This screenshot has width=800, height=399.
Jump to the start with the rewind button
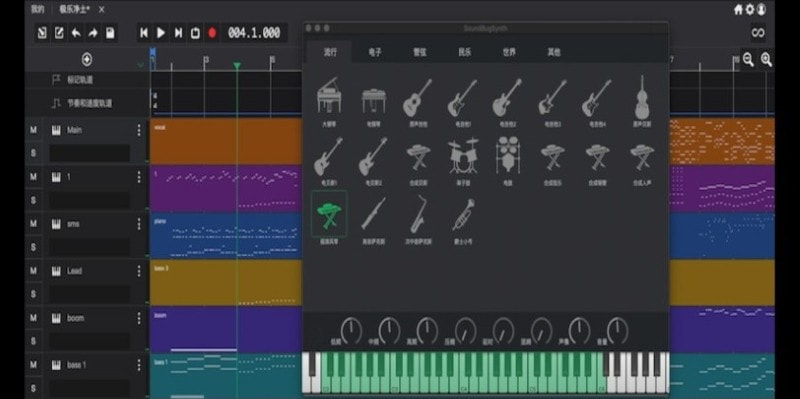pyautogui.click(x=144, y=33)
